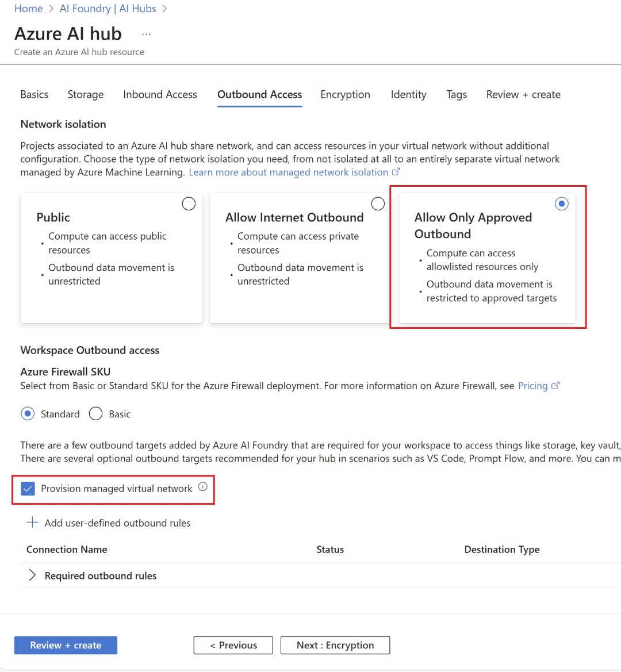This screenshot has height=672, width=621.
Task: Go to the Encryption tab
Action: [x=346, y=94]
